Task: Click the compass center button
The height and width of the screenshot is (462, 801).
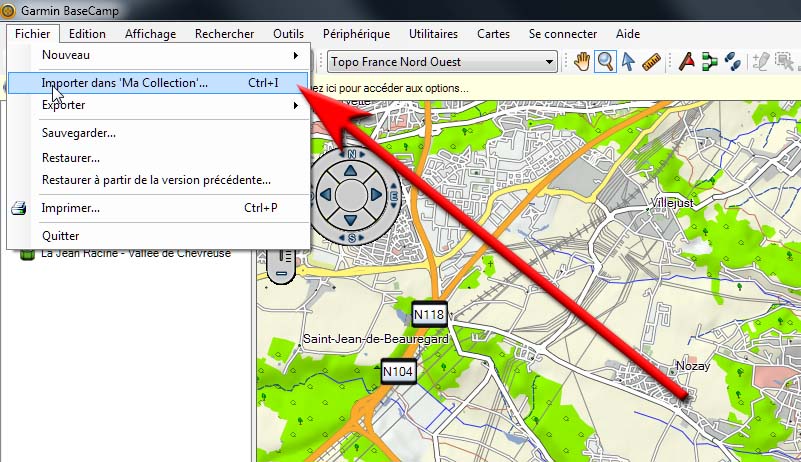Action: [350, 195]
